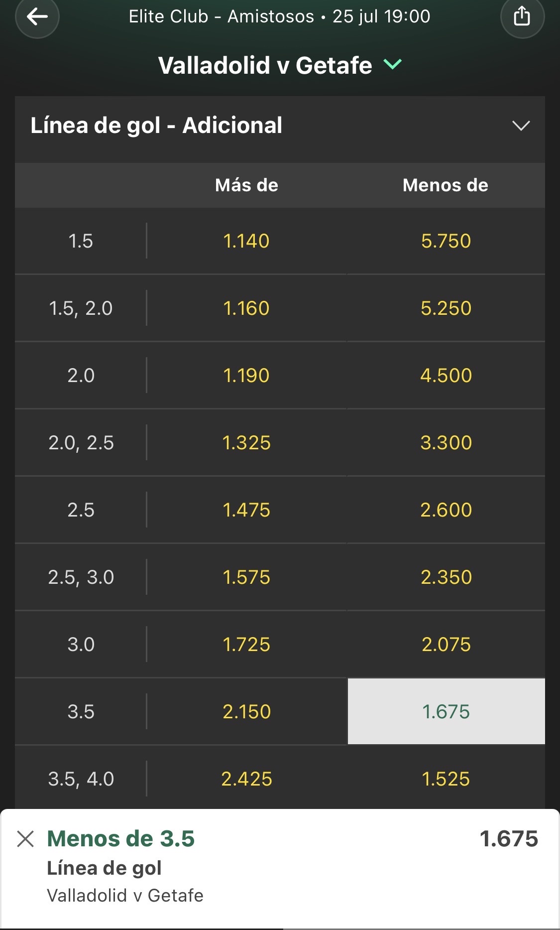Deselect the highlighted 1.675 odds cell
The height and width of the screenshot is (930, 560).
pos(446,711)
